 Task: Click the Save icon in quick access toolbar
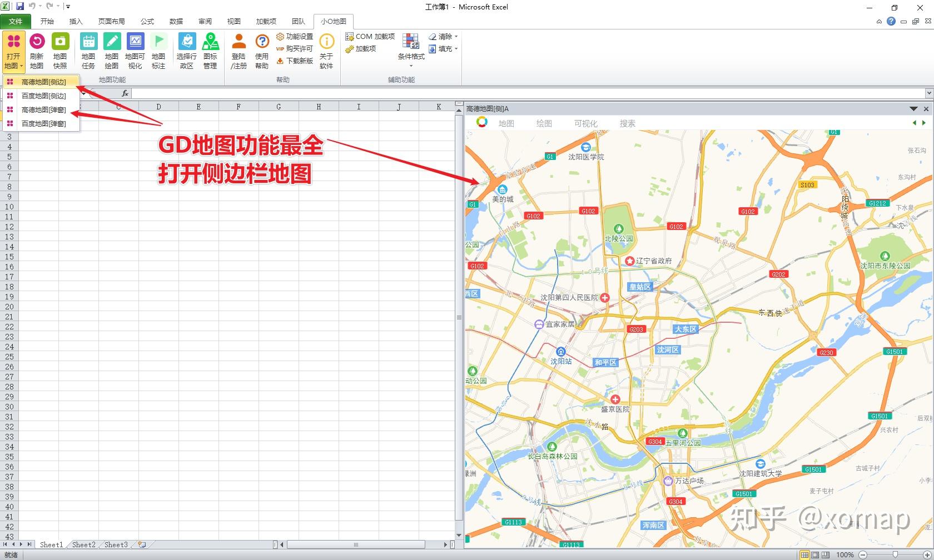[x=20, y=7]
